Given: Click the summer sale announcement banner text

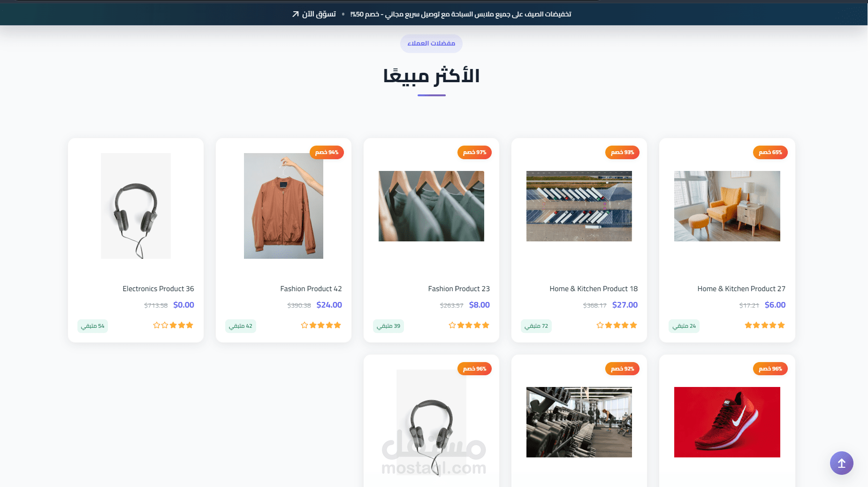Looking at the screenshot, I should click(x=461, y=14).
